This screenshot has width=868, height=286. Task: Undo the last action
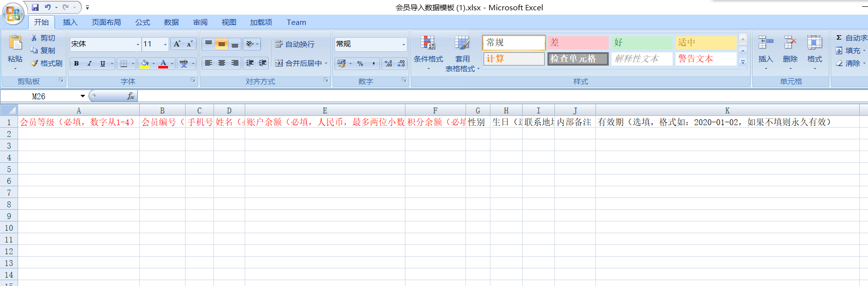48,7
